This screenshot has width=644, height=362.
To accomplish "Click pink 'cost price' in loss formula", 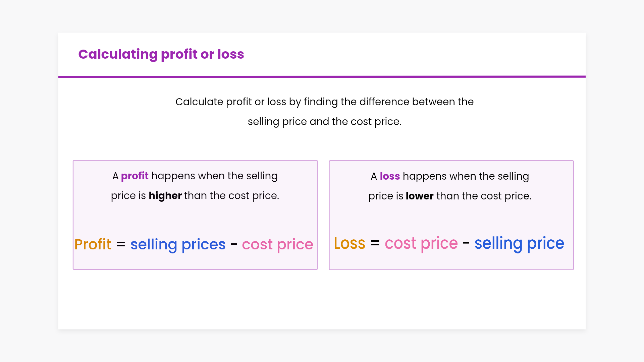I will (421, 243).
